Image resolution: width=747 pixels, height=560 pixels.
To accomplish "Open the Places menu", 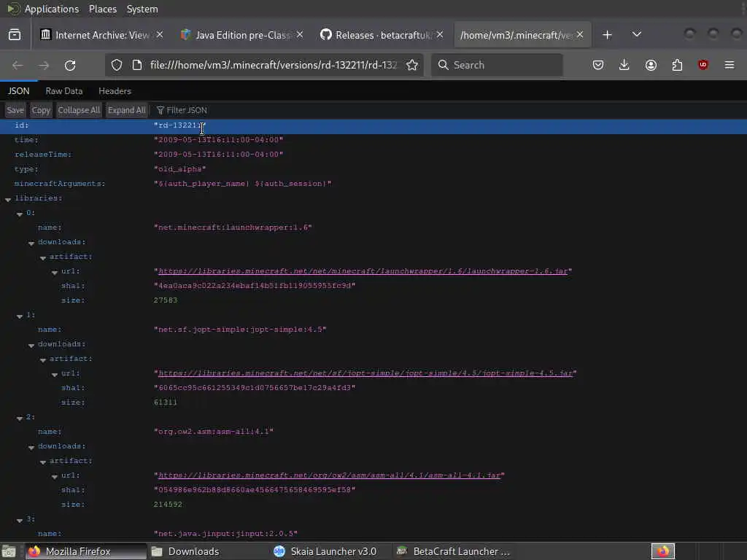I will [103, 9].
